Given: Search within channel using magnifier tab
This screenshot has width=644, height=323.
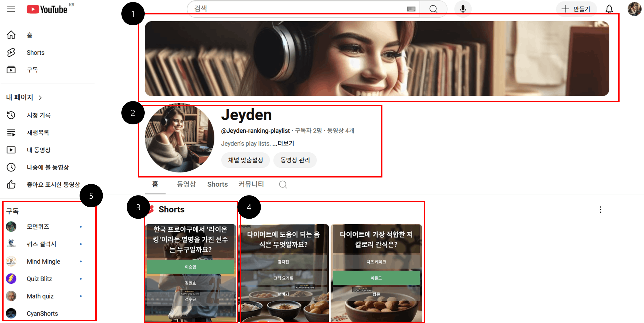Looking at the screenshot, I should pyautogui.click(x=283, y=185).
